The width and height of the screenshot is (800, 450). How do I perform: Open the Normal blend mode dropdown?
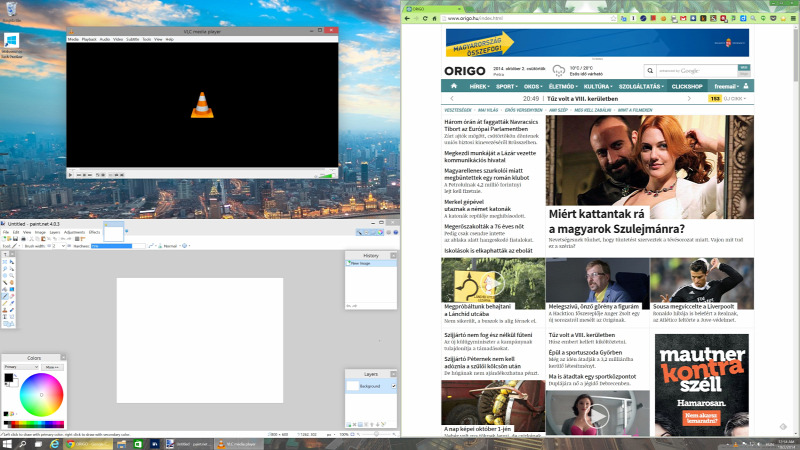pyautogui.click(x=172, y=246)
